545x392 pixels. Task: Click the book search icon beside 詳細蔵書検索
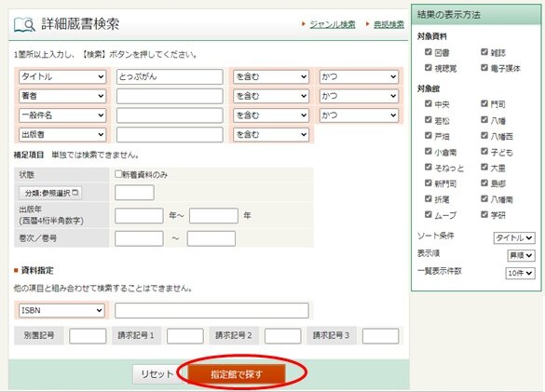coord(24,24)
